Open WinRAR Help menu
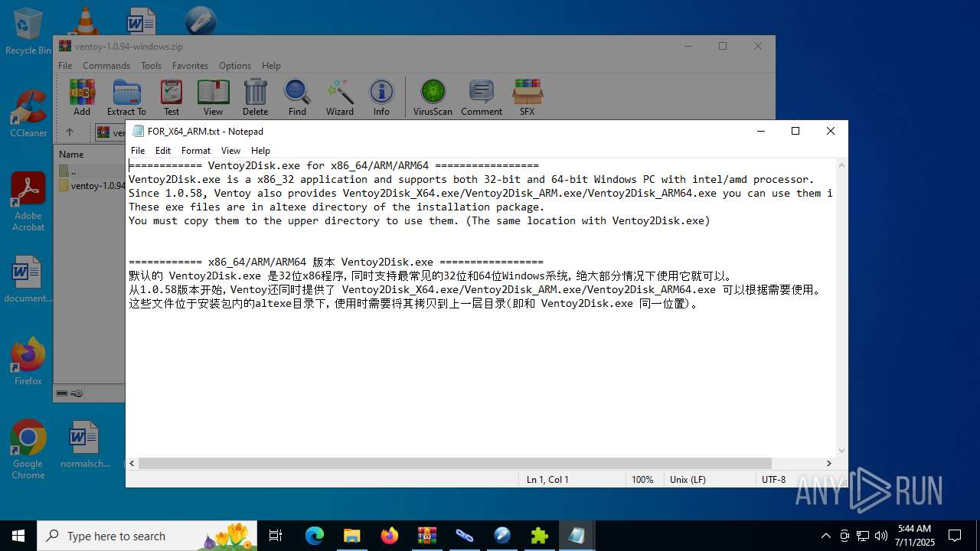Image resolution: width=980 pixels, height=551 pixels. coord(271,66)
